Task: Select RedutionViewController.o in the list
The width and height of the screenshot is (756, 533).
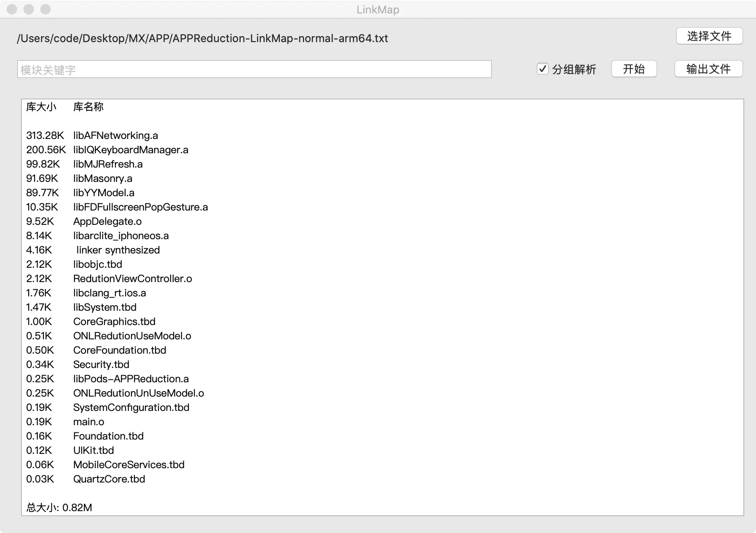Action: (x=133, y=279)
